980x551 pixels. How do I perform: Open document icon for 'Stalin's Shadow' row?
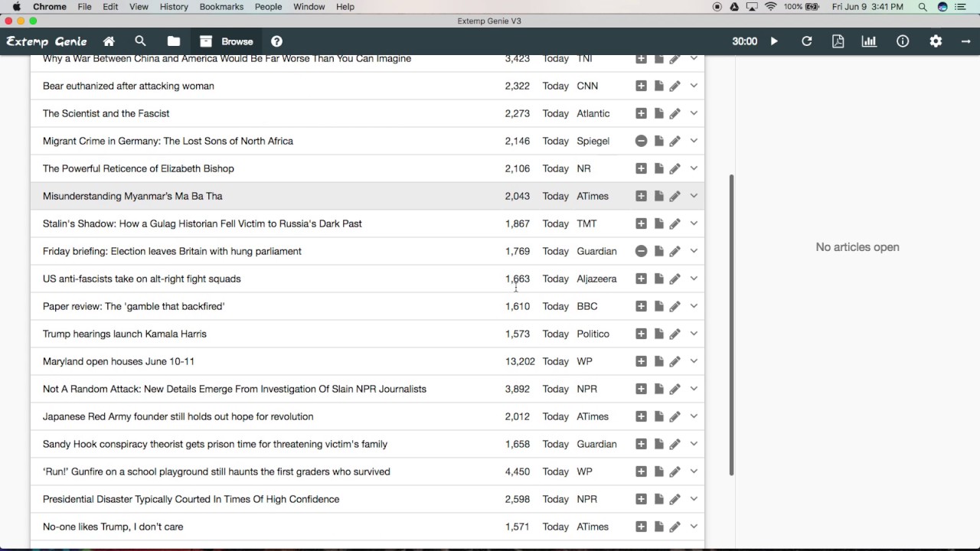point(658,223)
